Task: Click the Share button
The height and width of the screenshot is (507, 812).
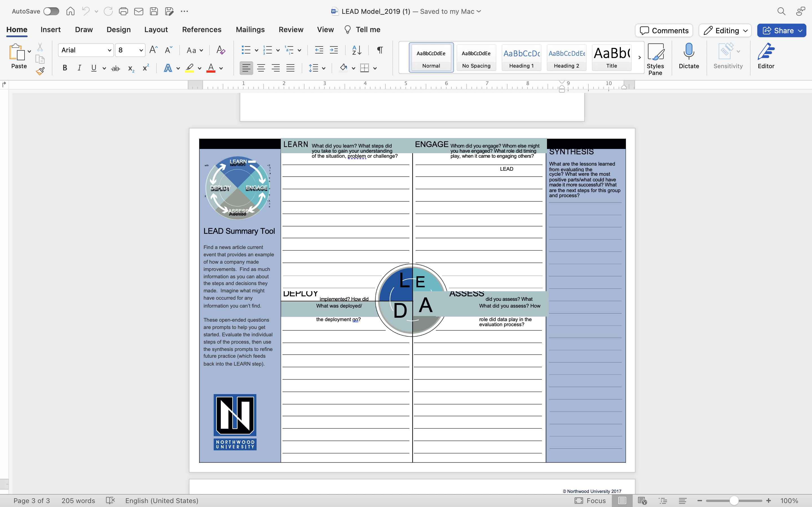Action: (778, 30)
